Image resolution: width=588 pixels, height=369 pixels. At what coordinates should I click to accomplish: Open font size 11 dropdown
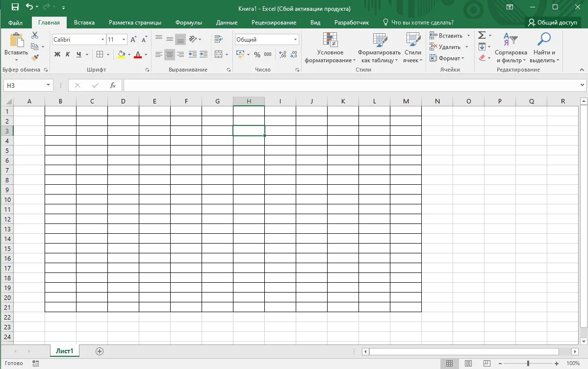pyautogui.click(x=124, y=39)
